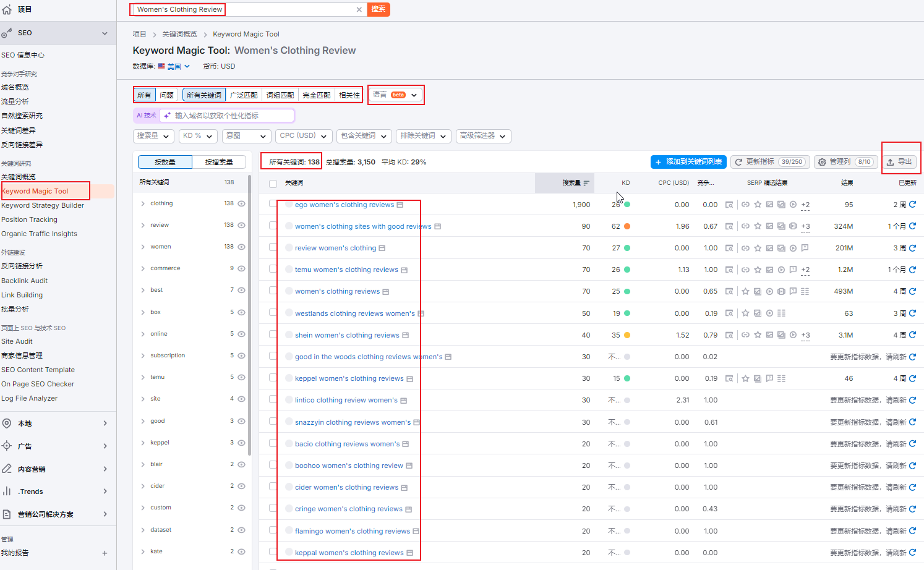Click plus icon next to 我的报告
The height and width of the screenshot is (570, 924).
click(105, 553)
